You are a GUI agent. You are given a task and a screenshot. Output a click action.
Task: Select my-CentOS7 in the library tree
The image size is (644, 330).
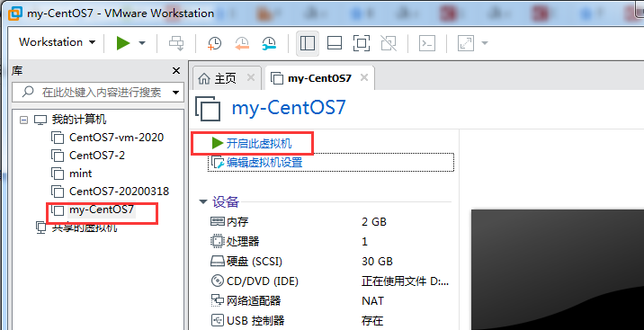click(x=102, y=210)
